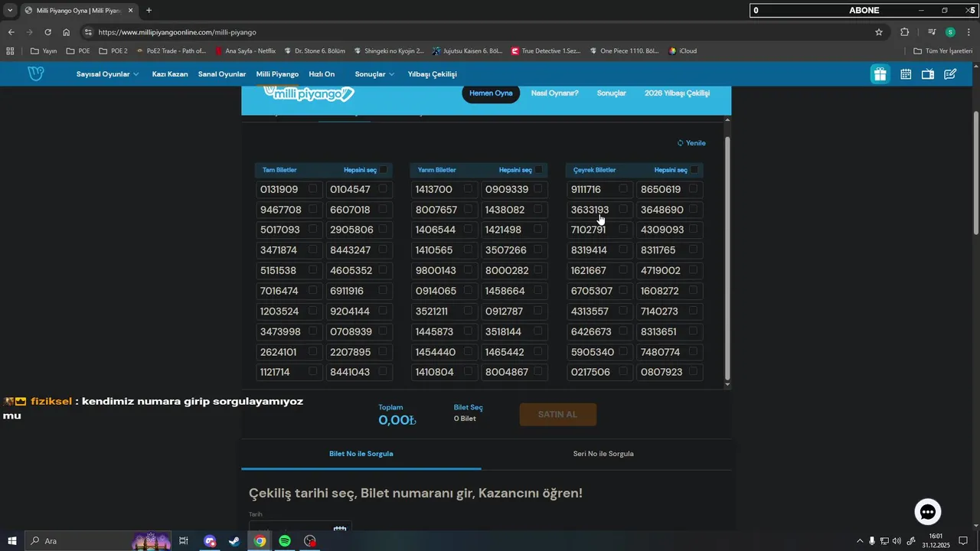Open the Windows Start menu
Screen dimensions: 980x551
coord(12,541)
